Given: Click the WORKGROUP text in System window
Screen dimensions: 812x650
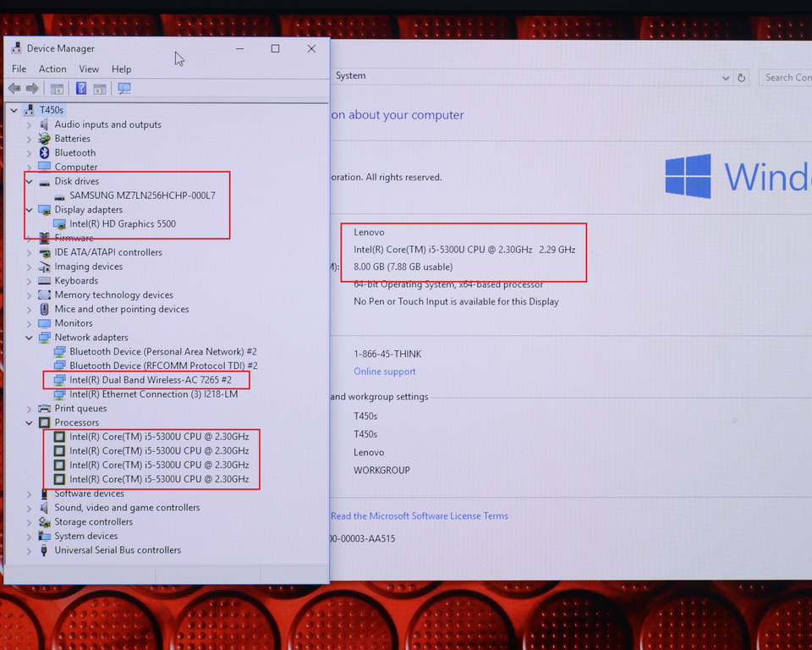Looking at the screenshot, I should click(381, 470).
